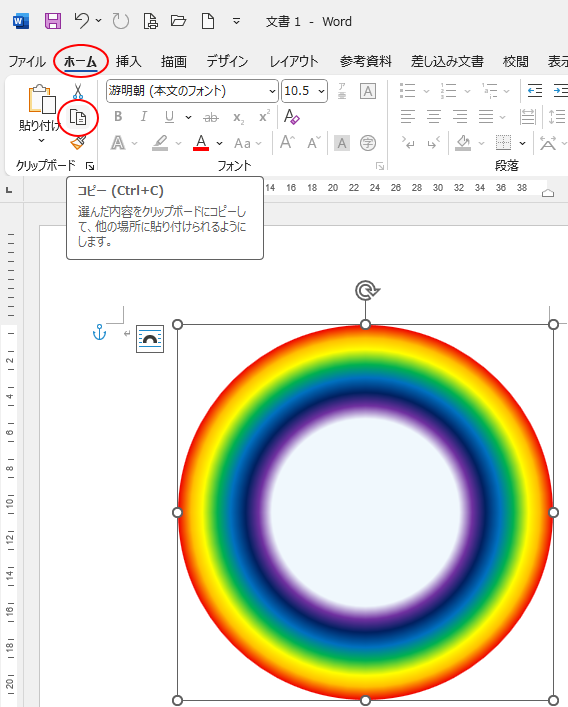Toggle Strikethrough formatting
The image size is (568, 707).
[211, 118]
